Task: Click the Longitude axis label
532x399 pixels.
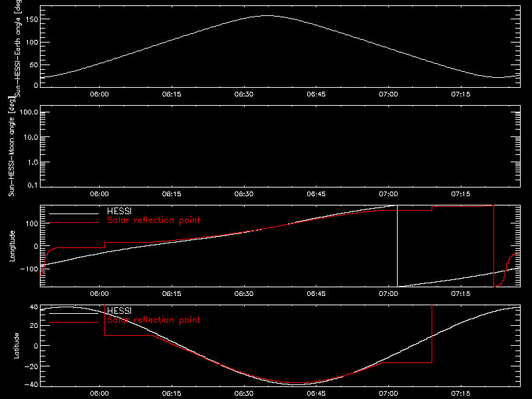Action: [x=13, y=246]
